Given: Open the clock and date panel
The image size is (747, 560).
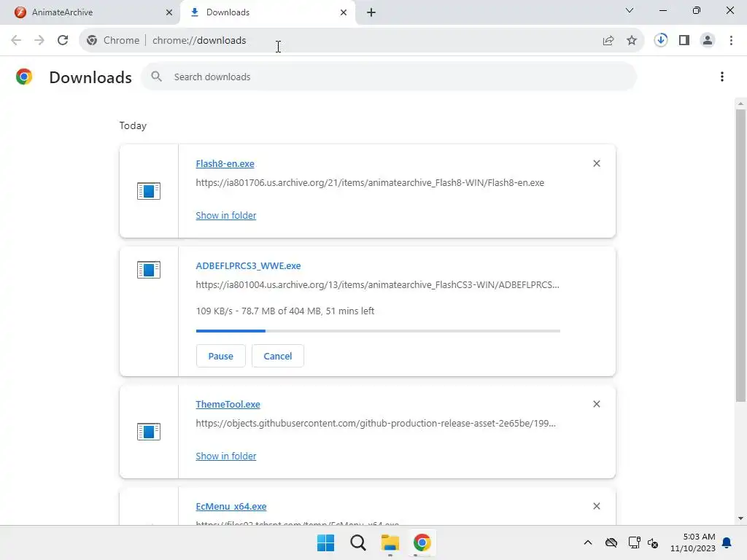Looking at the screenshot, I should [x=693, y=542].
